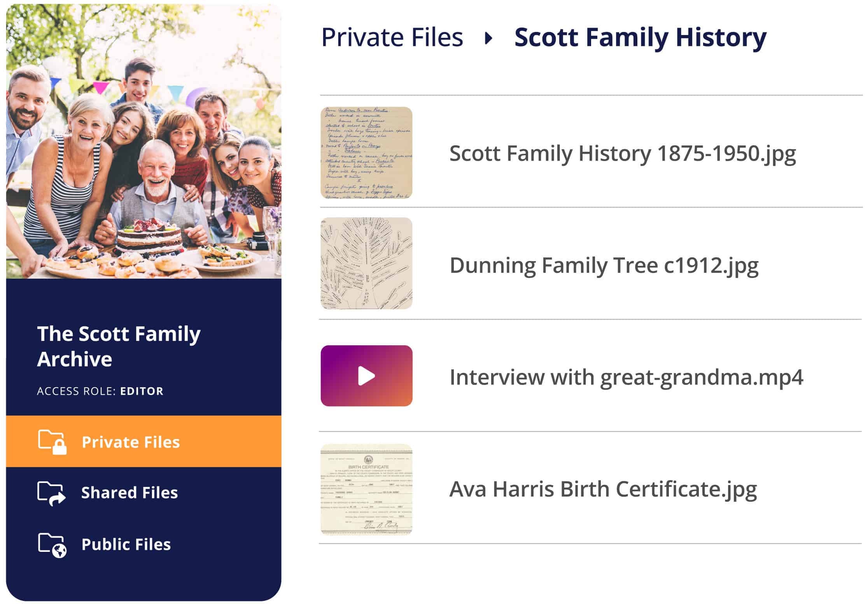The height and width of the screenshot is (604, 868).
Task: Select Interview with great-grandma.mp4 file name
Action: pyautogui.click(x=626, y=377)
